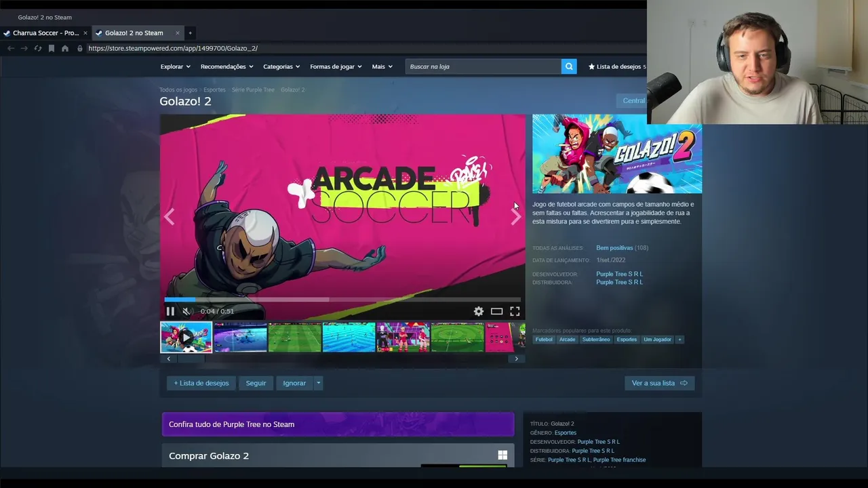Open Lista de desejos link

click(617, 66)
